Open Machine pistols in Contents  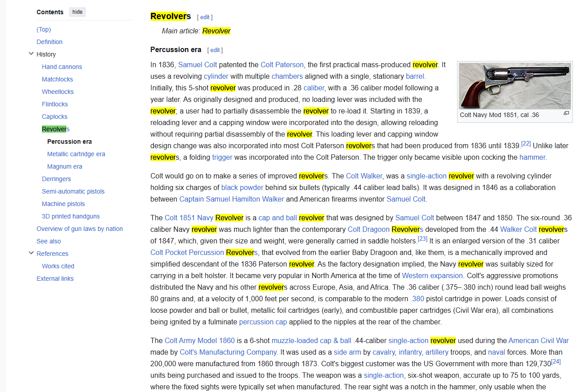click(x=63, y=204)
